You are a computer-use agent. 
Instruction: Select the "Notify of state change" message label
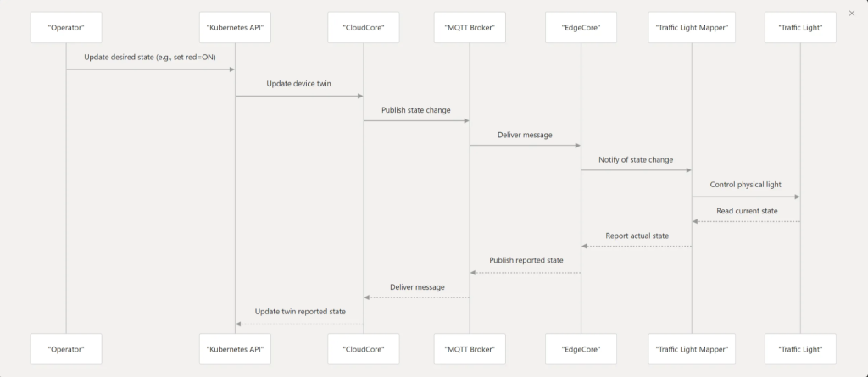click(x=636, y=159)
